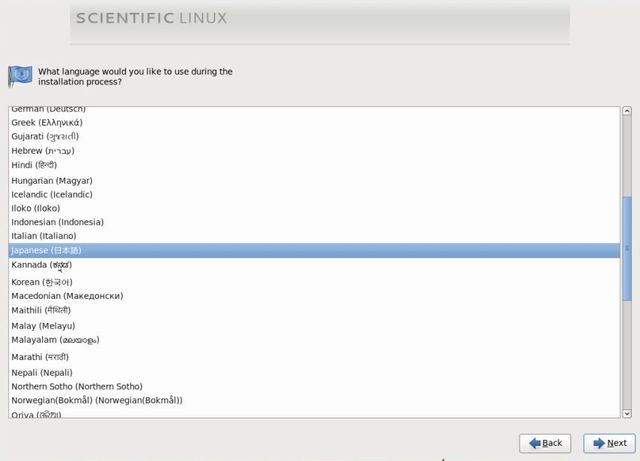Viewport: 640px width, 461px height.
Task: Choose Norwegian(Bokmål) from the list
Action: click(x=96, y=400)
